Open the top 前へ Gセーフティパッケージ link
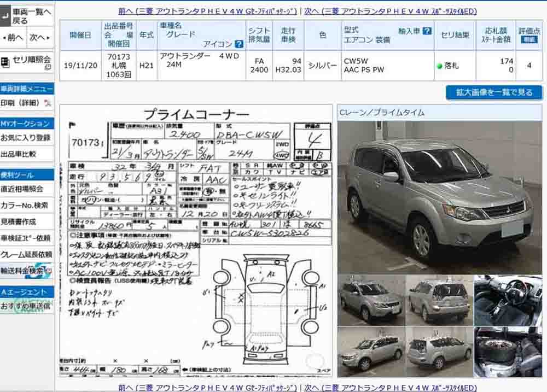Image resolution: width=547 pixels, height=392 pixels. point(207,11)
